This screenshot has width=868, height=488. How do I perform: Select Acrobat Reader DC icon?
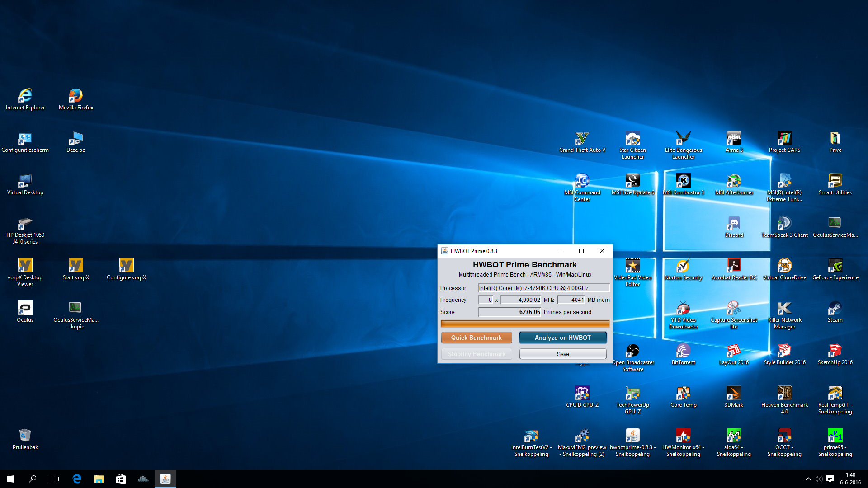point(734,269)
